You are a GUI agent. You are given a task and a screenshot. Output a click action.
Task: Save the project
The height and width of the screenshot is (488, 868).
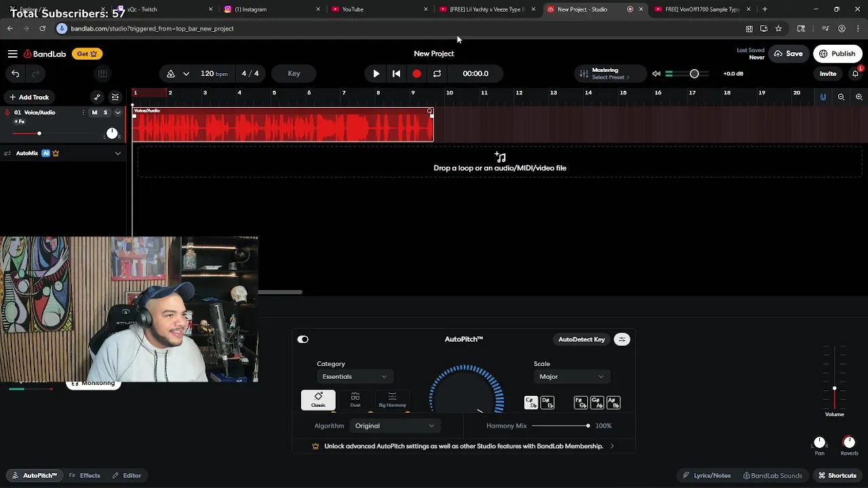[x=788, y=54]
